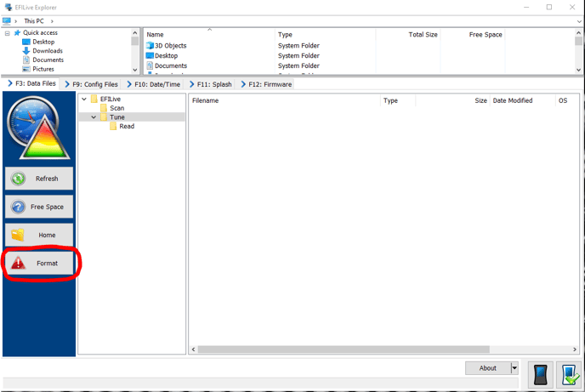
Task: Open the F10: Date/Time tab
Action: [x=154, y=84]
